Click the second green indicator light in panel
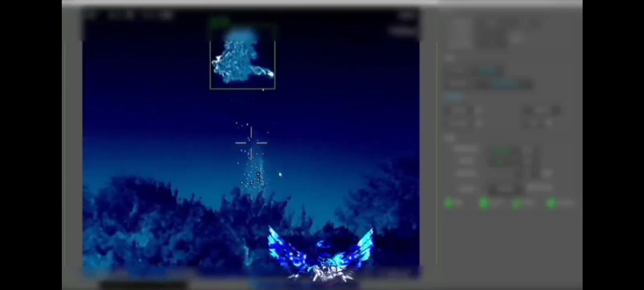 coord(484,203)
